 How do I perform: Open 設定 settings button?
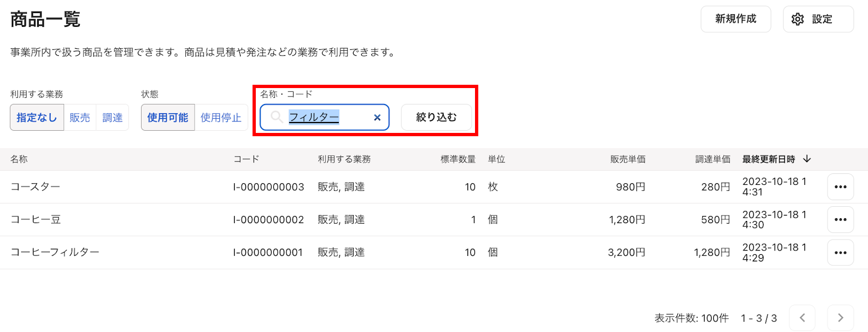click(x=818, y=19)
